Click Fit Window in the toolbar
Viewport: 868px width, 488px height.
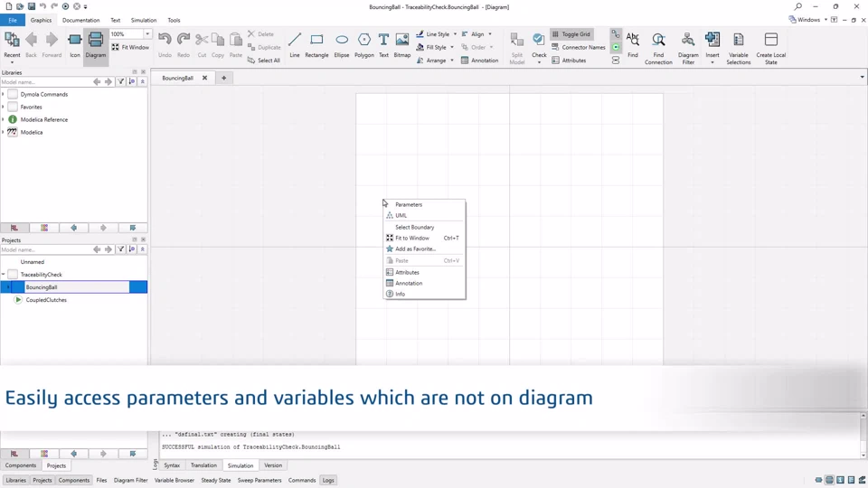tap(130, 48)
